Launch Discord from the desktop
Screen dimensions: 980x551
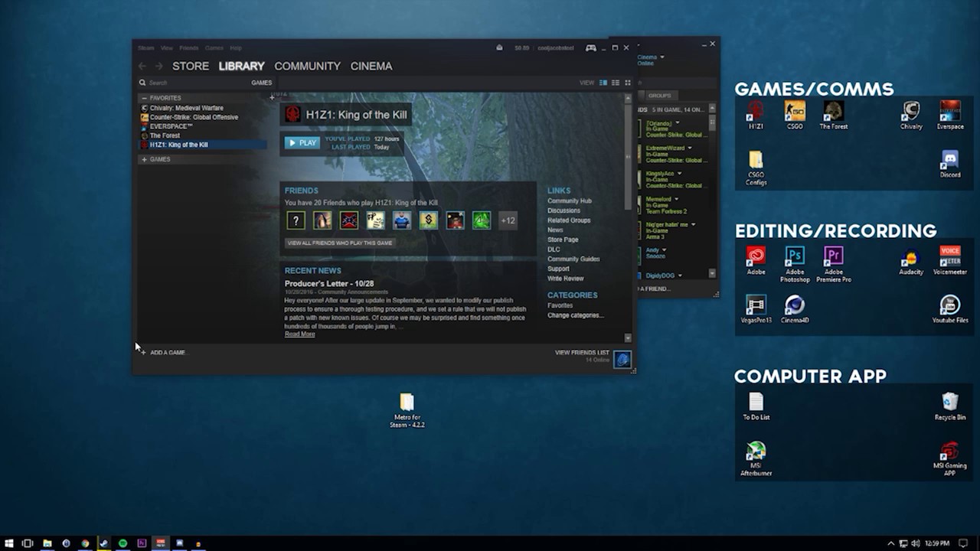click(950, 164)
